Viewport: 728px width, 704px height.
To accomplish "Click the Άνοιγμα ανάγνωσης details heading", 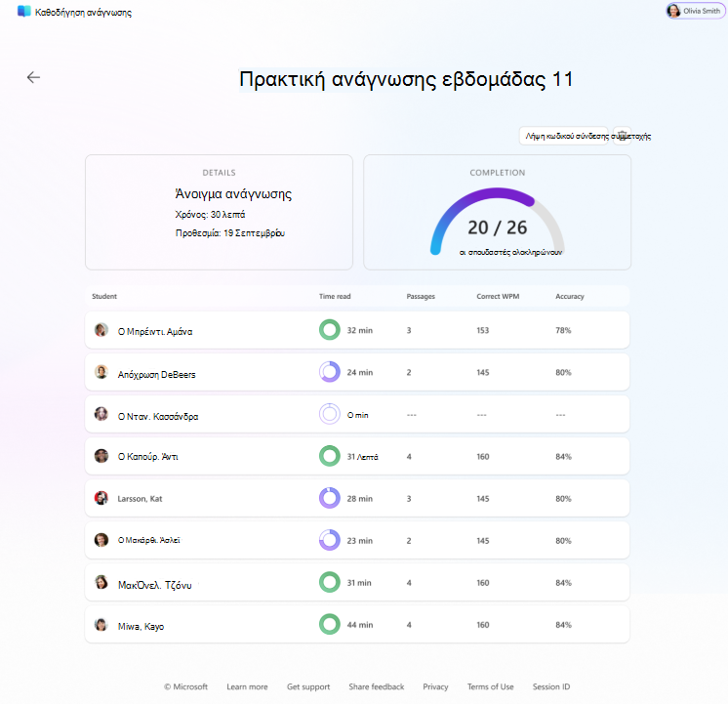I will click(233, 193).
